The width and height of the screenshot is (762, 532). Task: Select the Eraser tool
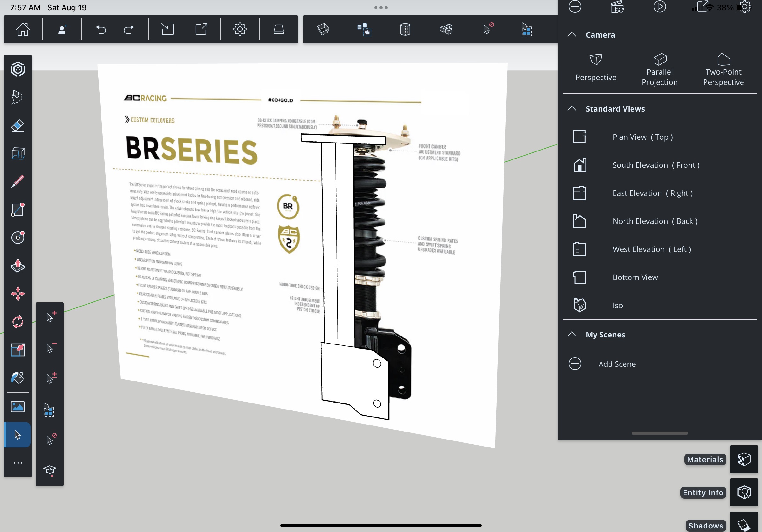coord(18,126)
